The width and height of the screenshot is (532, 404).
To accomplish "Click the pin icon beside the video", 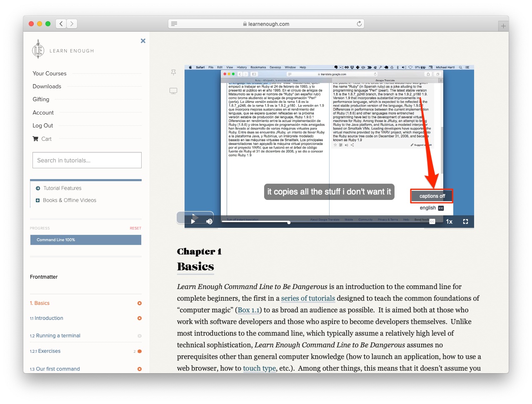I will (x=173, y=72).
